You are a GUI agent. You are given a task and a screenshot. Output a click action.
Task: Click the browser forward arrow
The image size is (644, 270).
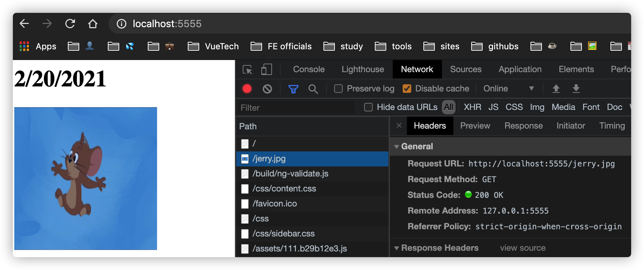47,24
